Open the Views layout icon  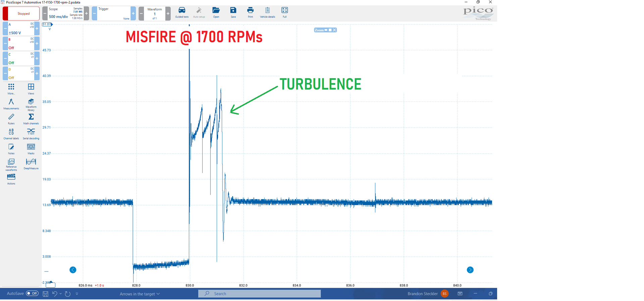pyautogui.click(x=31, y=89)
